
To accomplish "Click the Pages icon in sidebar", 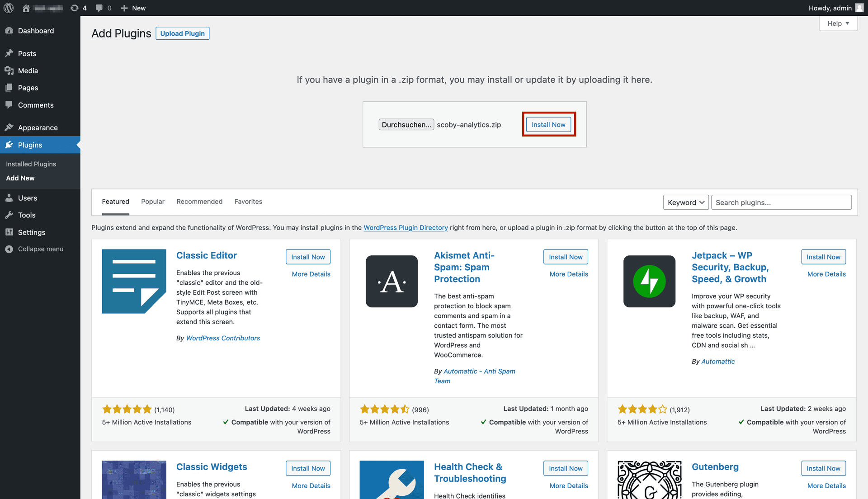I will click(x=9, y=88).
